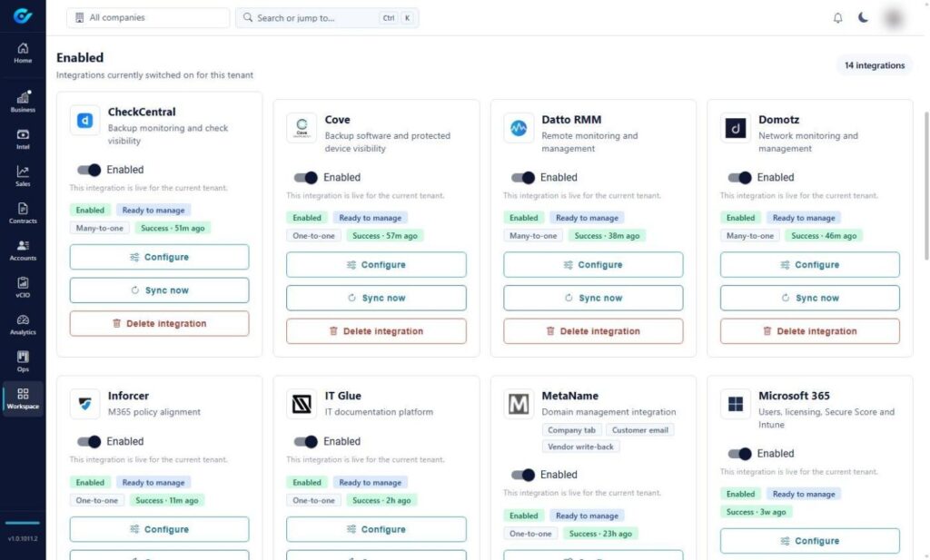Image resolution: width=930 pixels, height=560 pixels.
Task: Delete the CheckCentral integration
Action: [160, 323]
